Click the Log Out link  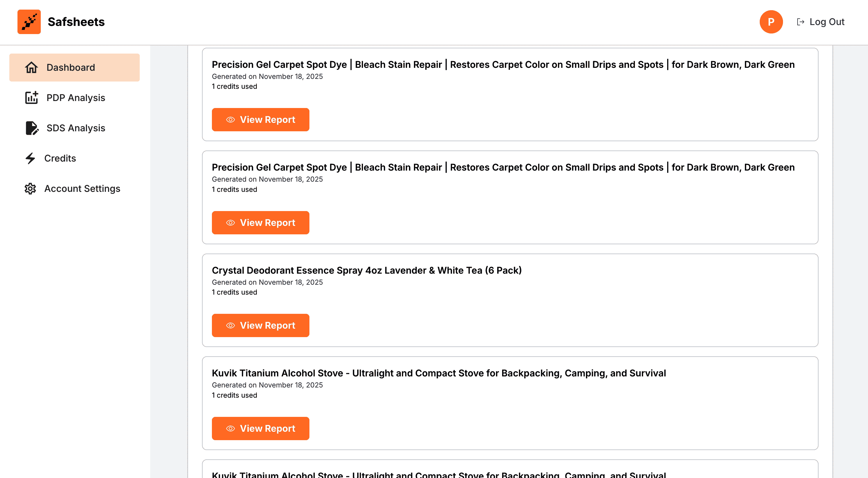[827, 22]
